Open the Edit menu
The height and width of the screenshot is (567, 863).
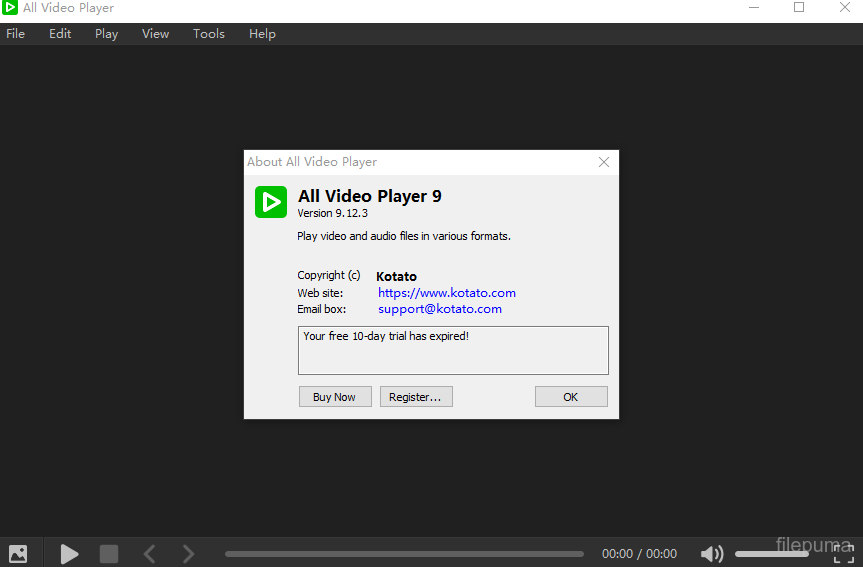(x=60, y=34)
